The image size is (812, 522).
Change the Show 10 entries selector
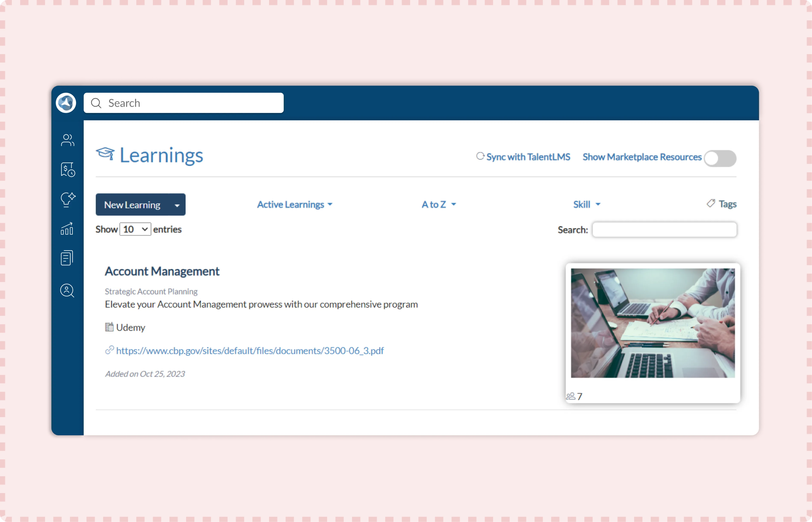(x=135, y=229)
